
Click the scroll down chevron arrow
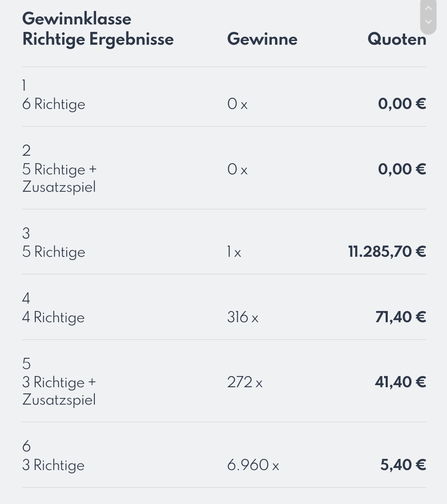coord(428,22)
